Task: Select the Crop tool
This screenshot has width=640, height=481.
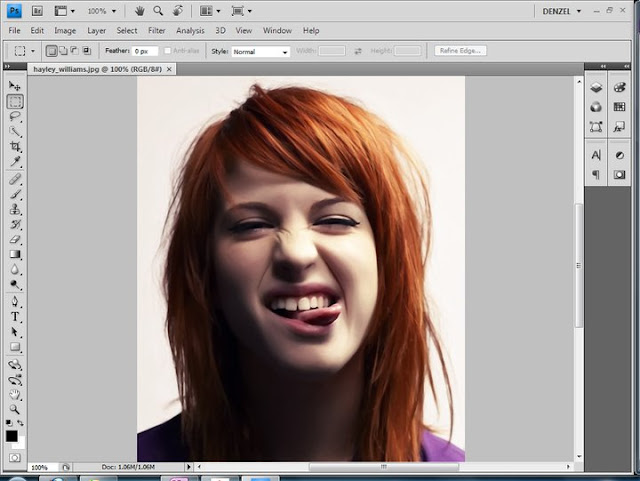Action: pyautogui.click(x=15, y=146)
